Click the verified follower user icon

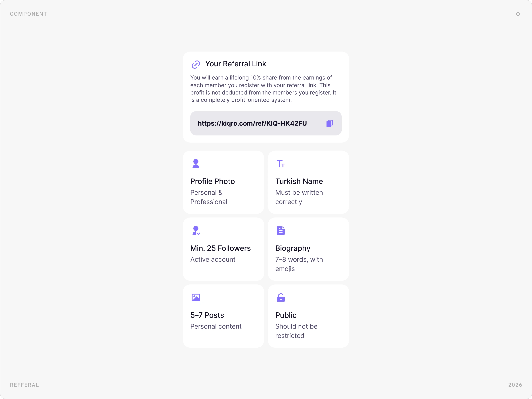point(196,230)
